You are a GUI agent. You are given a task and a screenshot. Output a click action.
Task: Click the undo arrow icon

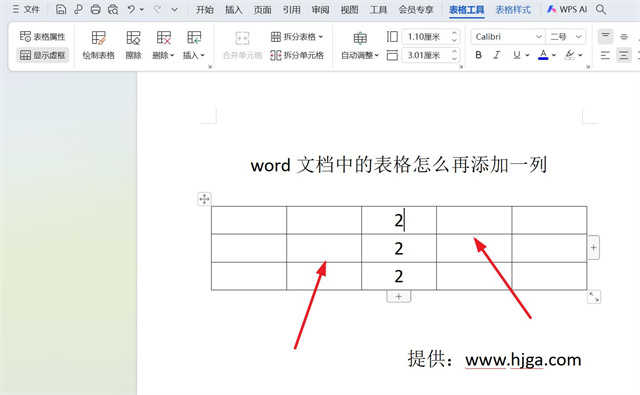tap(131, 9)
